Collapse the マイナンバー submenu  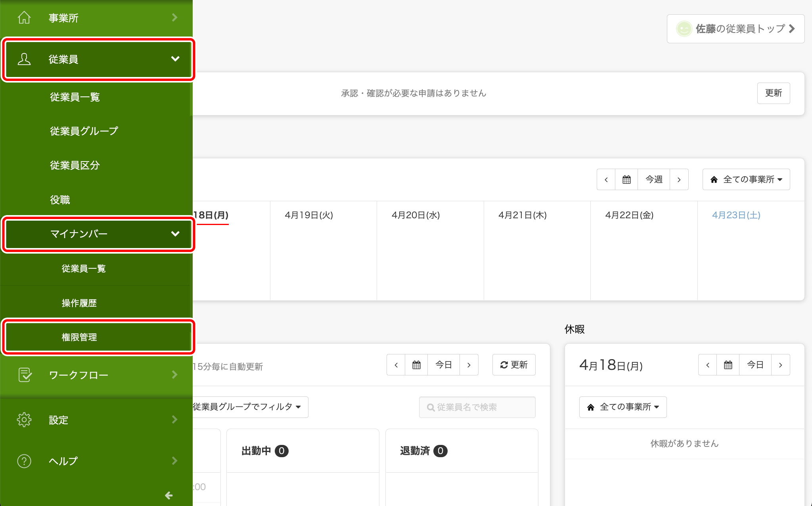click(x=98, y=234)
